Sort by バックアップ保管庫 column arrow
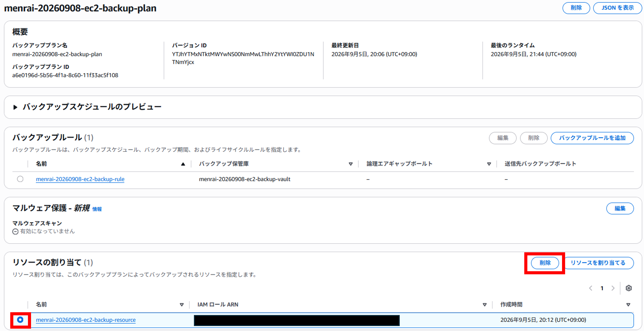Viewport: 644px width, 331px height. pyautogui.click(x=351, y=164)
